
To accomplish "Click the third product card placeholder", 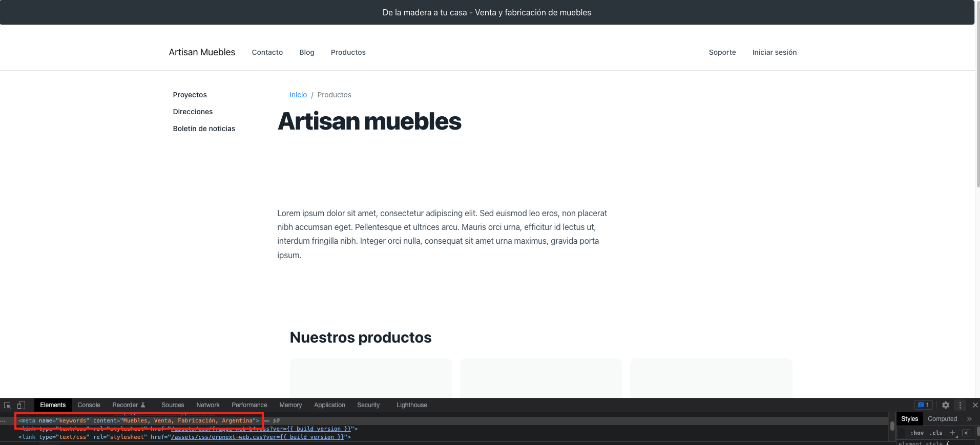I will coord(711,378).
